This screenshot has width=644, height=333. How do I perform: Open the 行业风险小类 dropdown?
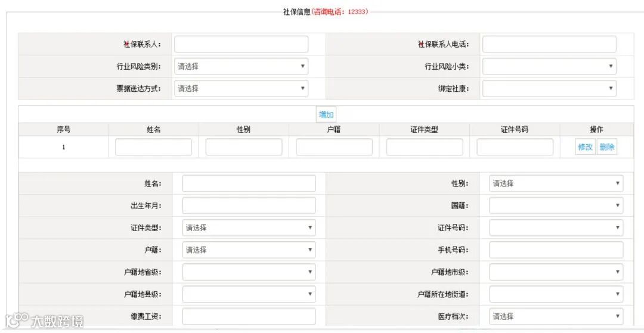coord(549,67)
